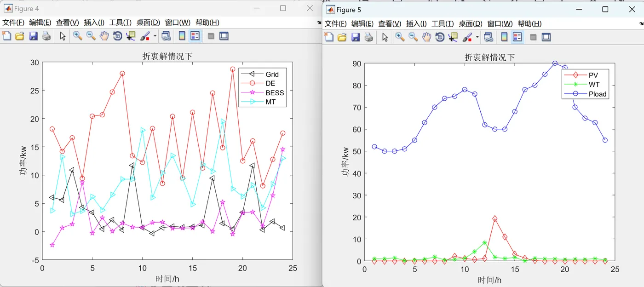Open 文件(F) menu in Figure 5
The image size is (644, 287).
(x=336, y=24)
